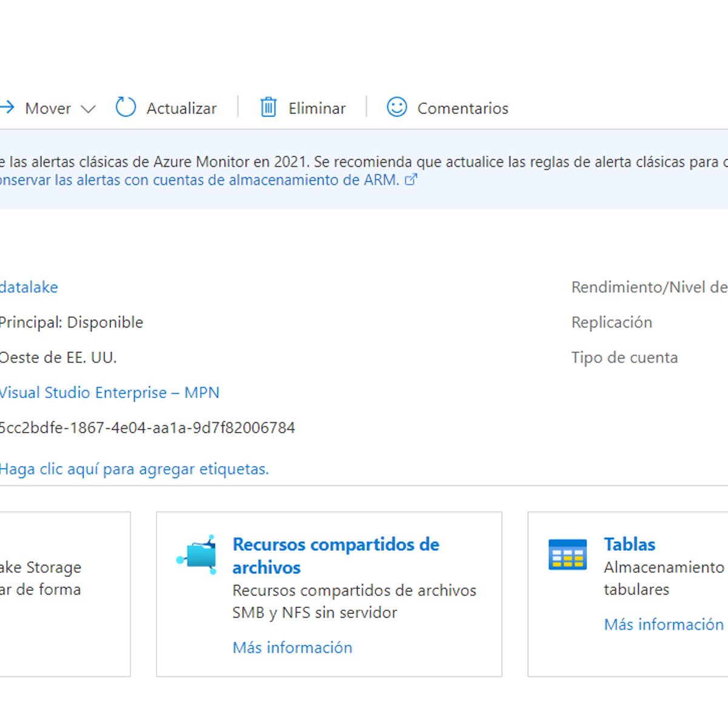This screenshot has width=728, height=728.
Task: Click Haga clic aquí para agregar etiquetas
Action: pos(134,469)
